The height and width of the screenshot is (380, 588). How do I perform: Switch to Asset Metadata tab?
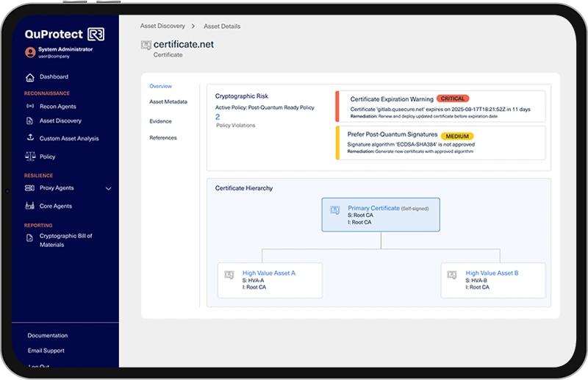[168, 102]
